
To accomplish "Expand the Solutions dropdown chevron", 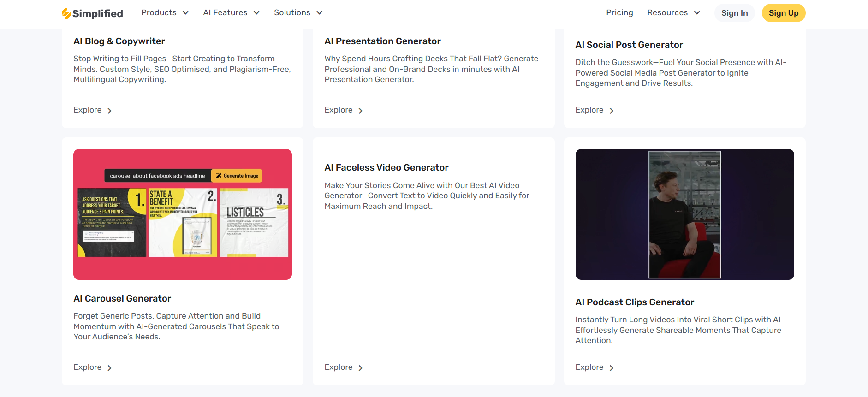I will (319, 13).
